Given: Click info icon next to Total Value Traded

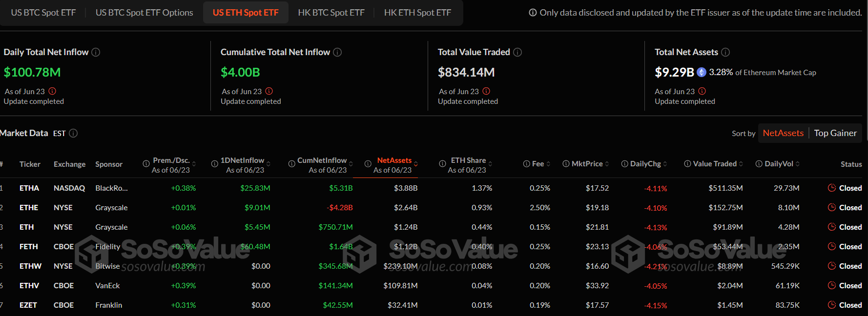Looking at the screenshot, I should coord(517,52).
